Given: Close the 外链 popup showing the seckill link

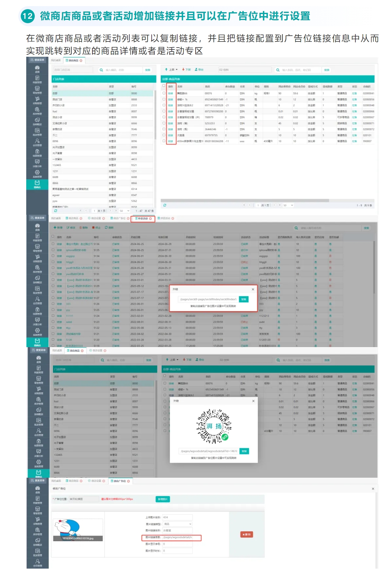Looking at the screenshot, I should [x=253, y=289].
